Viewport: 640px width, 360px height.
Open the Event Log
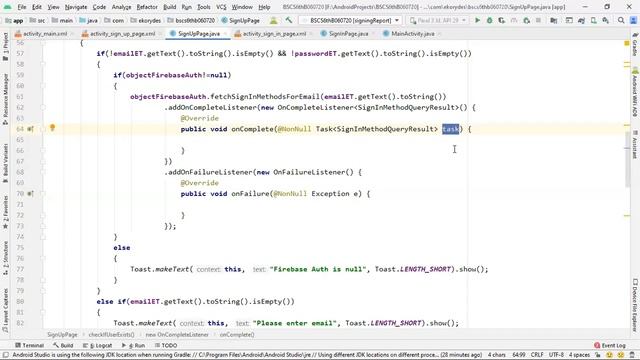[x=610, y=345]
